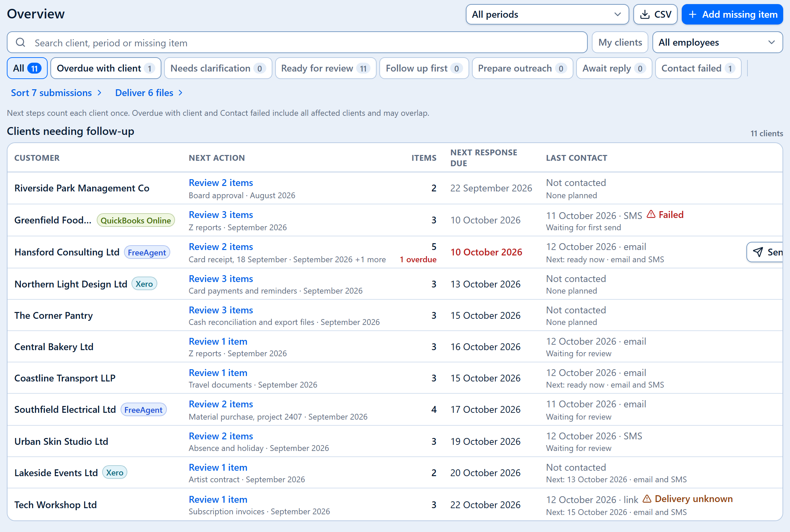Open Review 1 item for Tech Workshop
This screenshot has height=532, width=790.
[218, 499]
